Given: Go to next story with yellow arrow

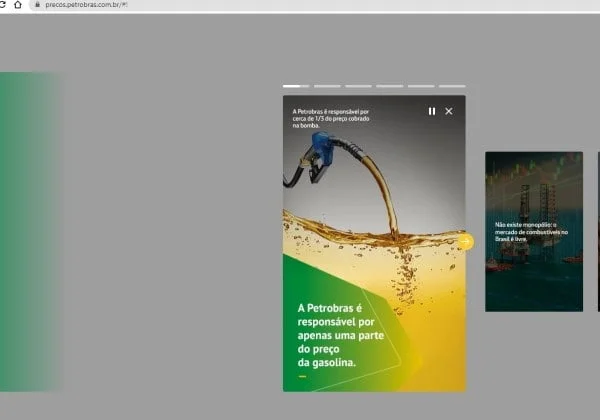Looking at the screenshot, I should tap(465, 242).
